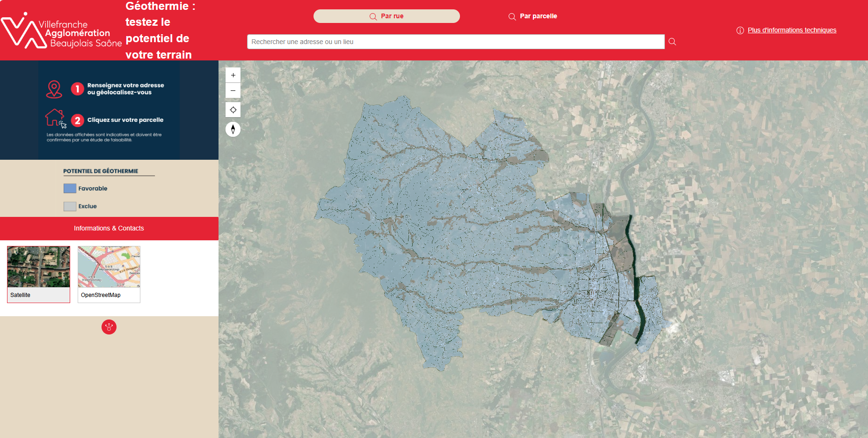Click the info circle next to technical information
Image resolution: width=868 pixels, height=438 pixels.
[740, 30]
